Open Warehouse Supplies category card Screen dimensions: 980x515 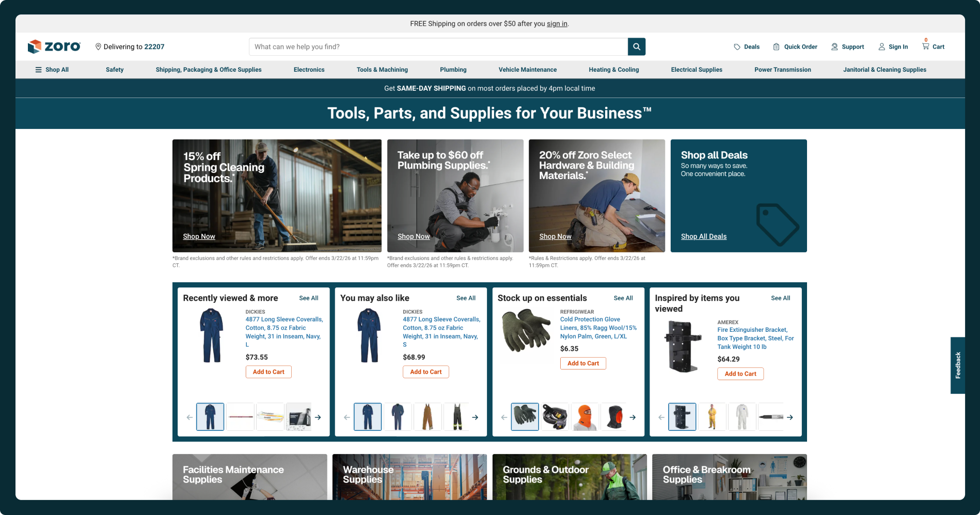pyautogui.click(x=409, y=477)
